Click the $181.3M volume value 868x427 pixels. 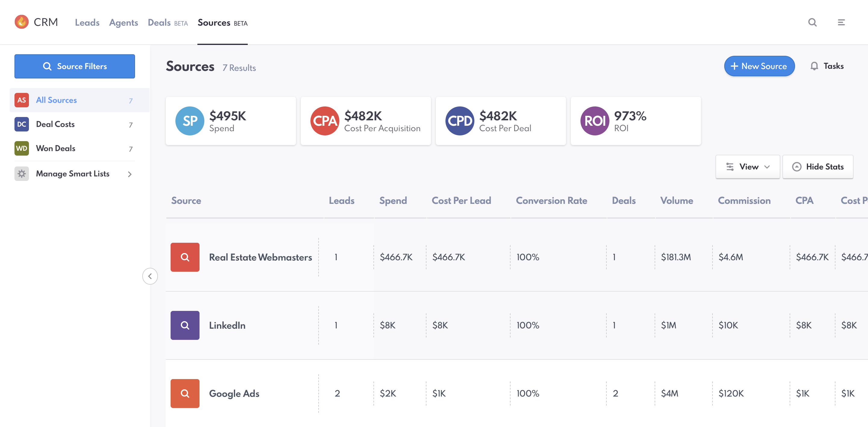[676, 257]
